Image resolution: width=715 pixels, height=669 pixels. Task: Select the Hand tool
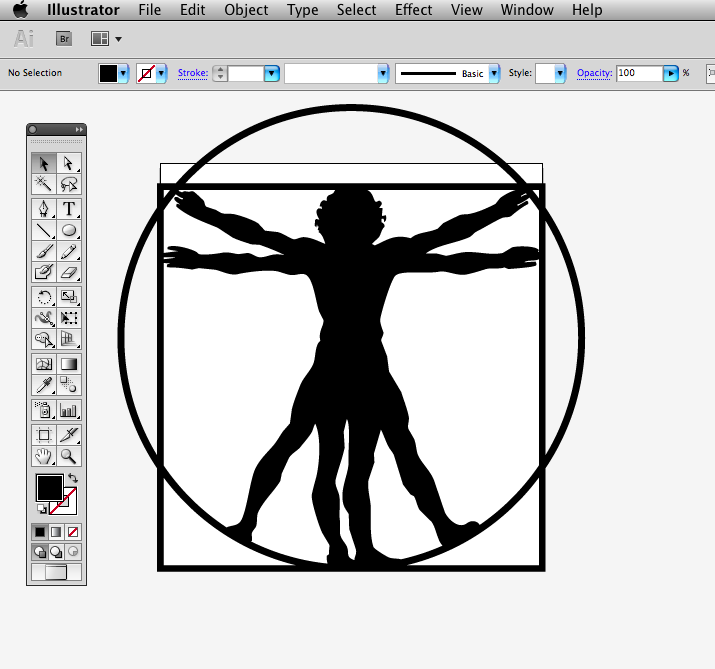44,456
